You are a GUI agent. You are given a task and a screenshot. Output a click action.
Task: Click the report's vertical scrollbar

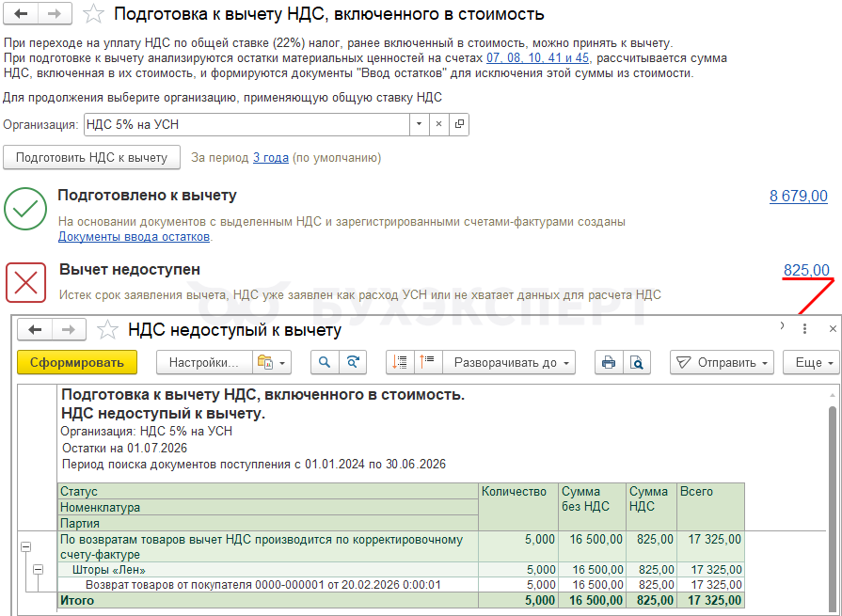(833, 505)
